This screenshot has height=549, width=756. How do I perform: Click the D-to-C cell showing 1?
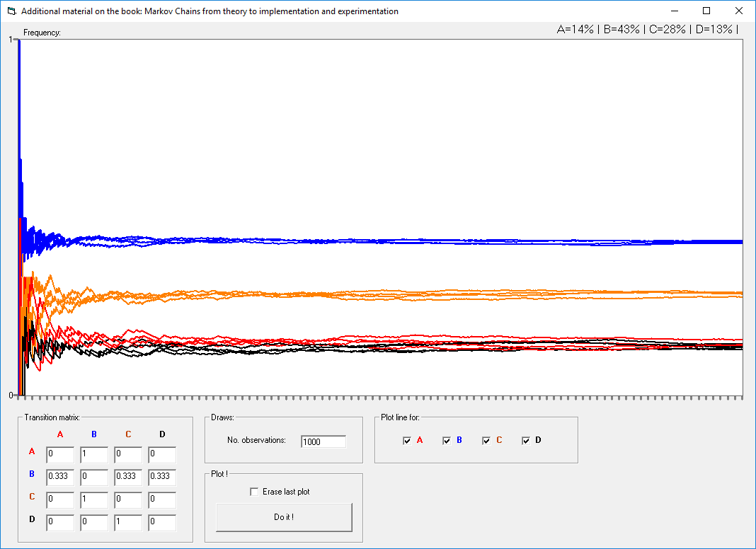(x=128, y=522)
